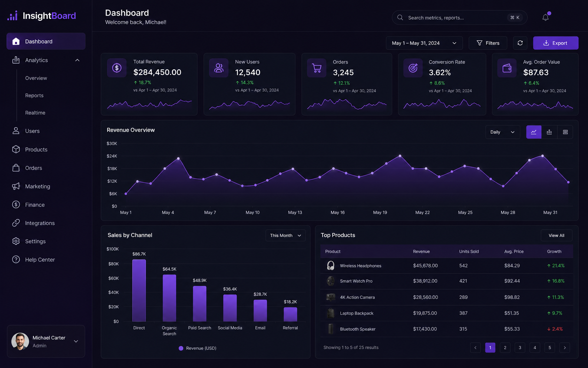Click View All in Top Products
The image size is (588, 368).
[556, 236]
